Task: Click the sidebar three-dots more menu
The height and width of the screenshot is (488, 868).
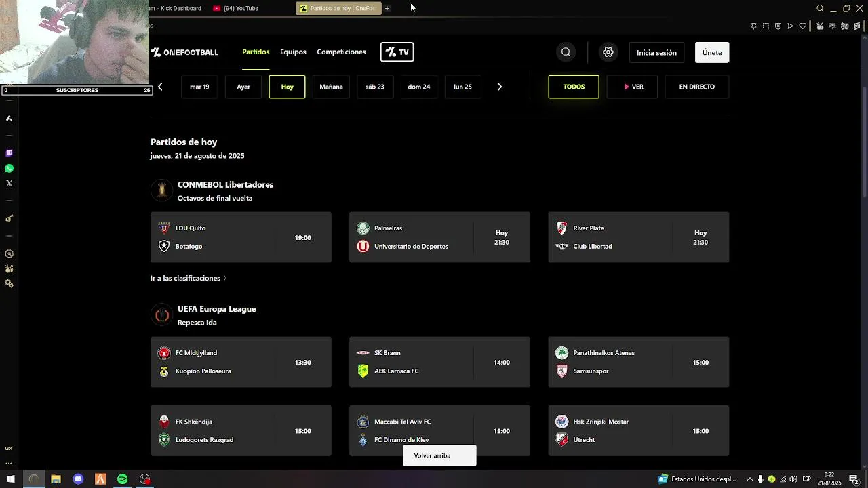Action: [9, 464]
